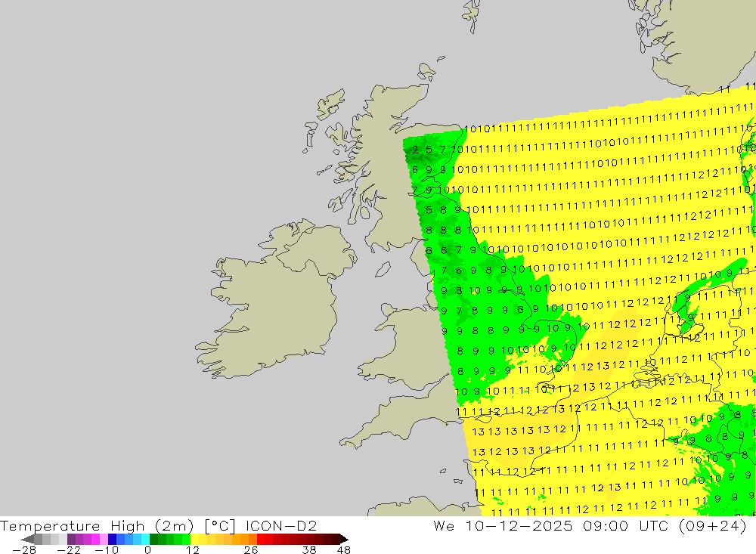This screenshot has width=756, height=554.
Task: Click the '[°C]' unit label
Action: point(220,525)
